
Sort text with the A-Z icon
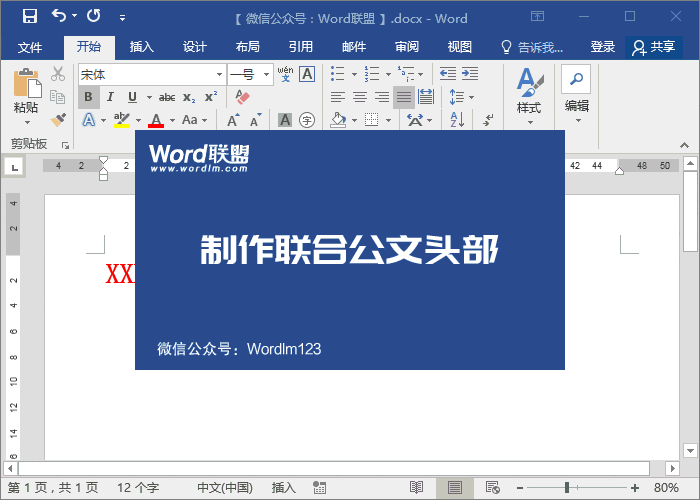(x=458, y=120)
